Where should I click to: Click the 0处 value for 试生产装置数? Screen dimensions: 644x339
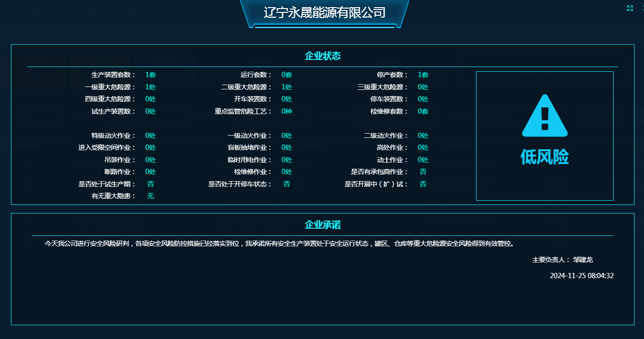[150, 111]
